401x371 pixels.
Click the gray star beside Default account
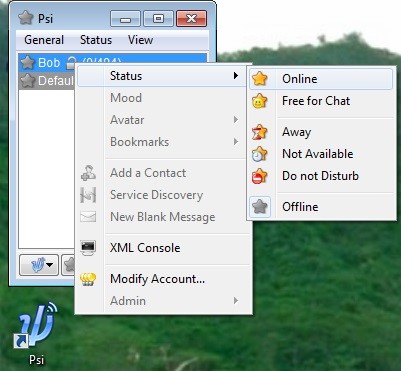pyautogui.click(x=27, y=80)
